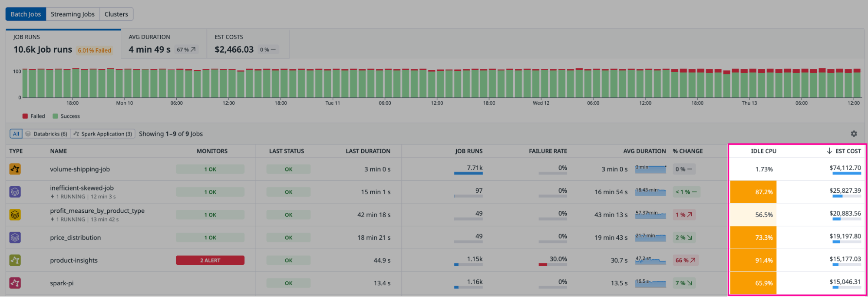
Task: Click the sort arrow beside EST COST
Action: pos(829,151)
